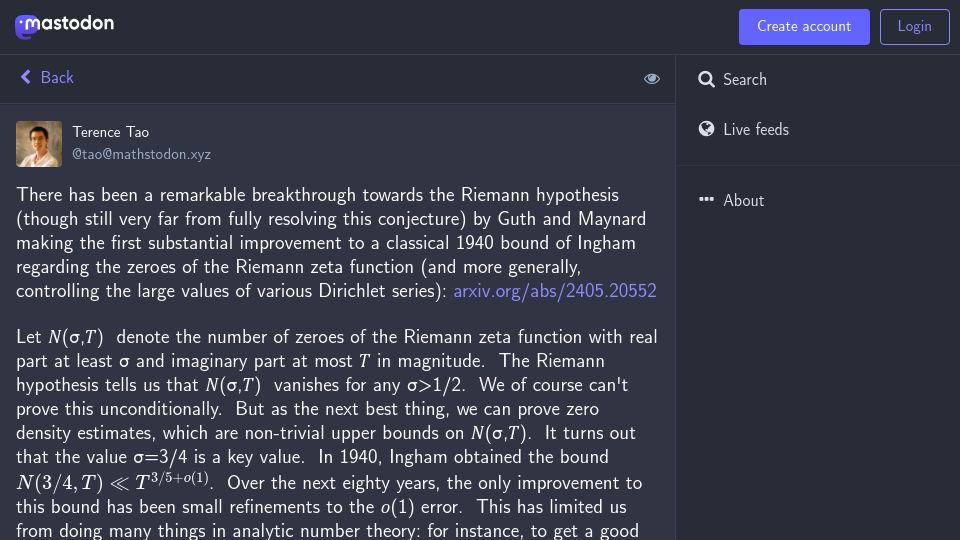Click the text "Riemann hypothesis" in the first paragraph
This screenshot has width=960, height=540.
(539, 195)
